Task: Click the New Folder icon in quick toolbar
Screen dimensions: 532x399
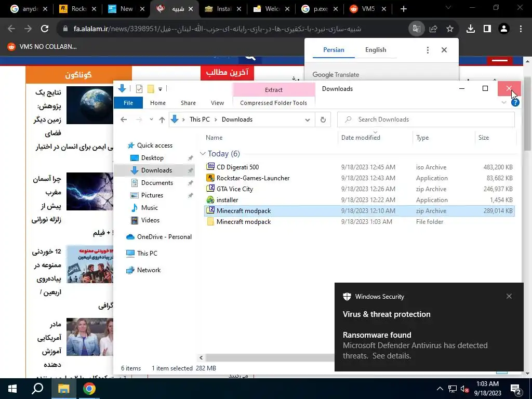Action: pyautogui.click(x=151, y=89)
